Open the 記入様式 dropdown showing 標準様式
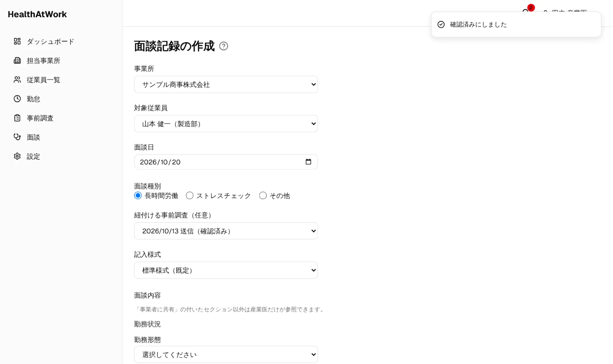Image resolution: width=613 pixels, height=364 pixels. click(x=226, y=270)
